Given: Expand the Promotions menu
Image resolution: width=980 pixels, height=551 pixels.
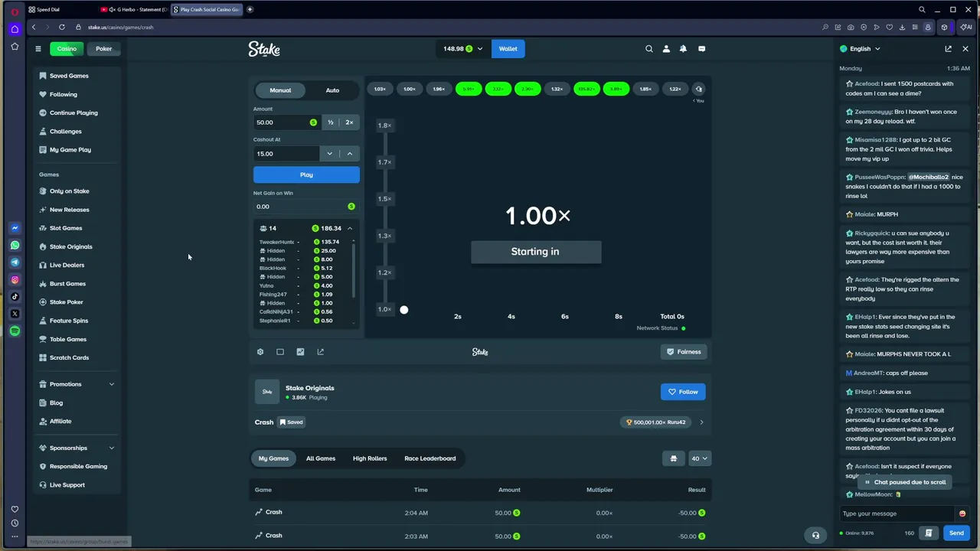Looking at the screenshot, I should (77, 384).
